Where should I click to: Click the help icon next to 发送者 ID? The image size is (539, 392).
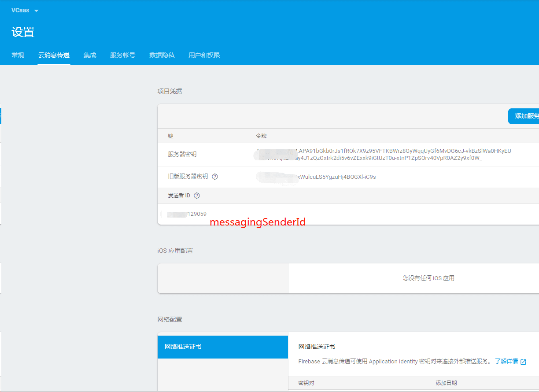coord(196,195)
